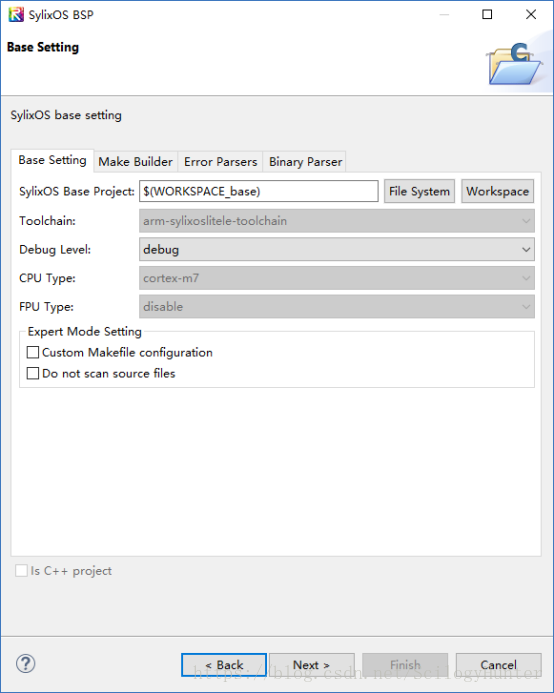
Task: Enable Custom Makefile configuration checkbox
Action: tap(33, 352)
